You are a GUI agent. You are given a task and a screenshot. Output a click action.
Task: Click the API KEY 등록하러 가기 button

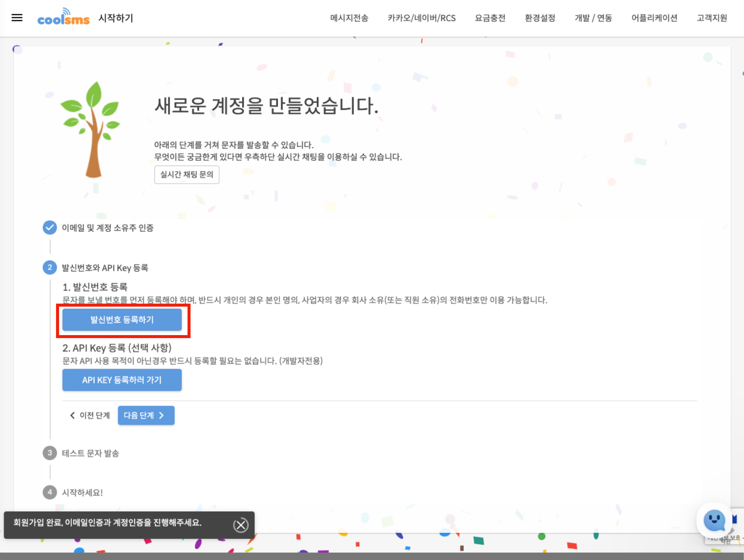point(122,380)
